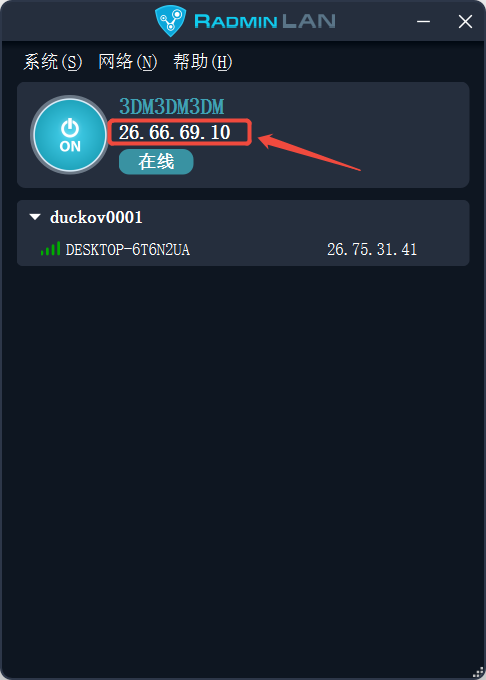
Task: Click the 3DM3DM3DM computer name
Action: pyautogui.click(x=172, y=107)
